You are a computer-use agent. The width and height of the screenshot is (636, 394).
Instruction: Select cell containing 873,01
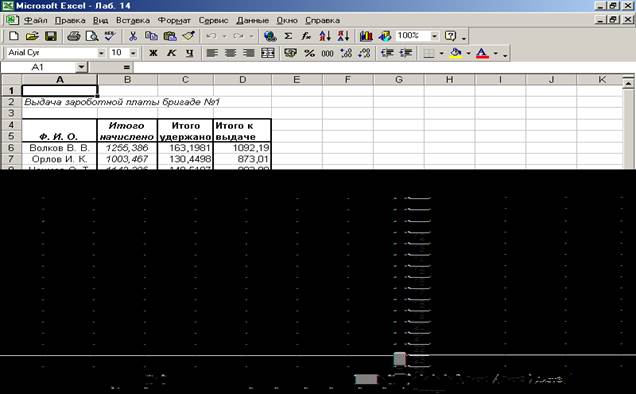pos(242,159)
